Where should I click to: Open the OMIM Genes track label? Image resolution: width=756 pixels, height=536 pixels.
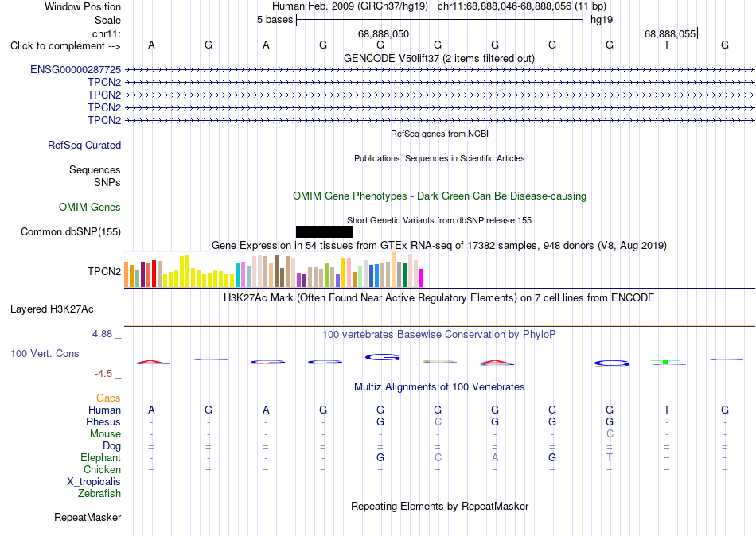(90, 208)
